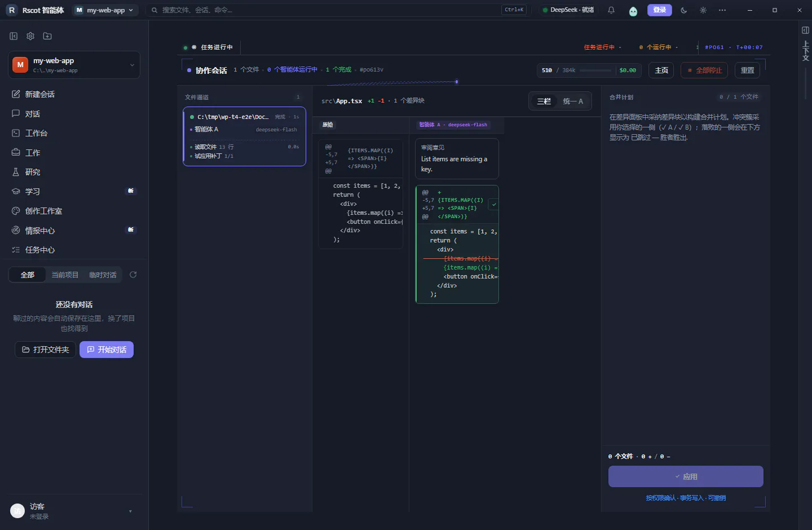The width and height of the screenshot is (812, 530).
Task: Click the 主页 button
Action: tap(661, 70)
